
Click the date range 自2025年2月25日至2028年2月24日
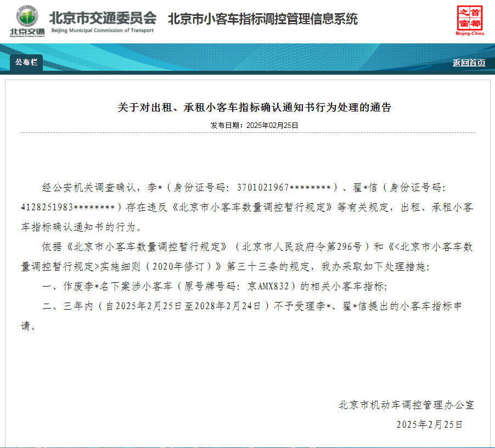tap(183, 306)
